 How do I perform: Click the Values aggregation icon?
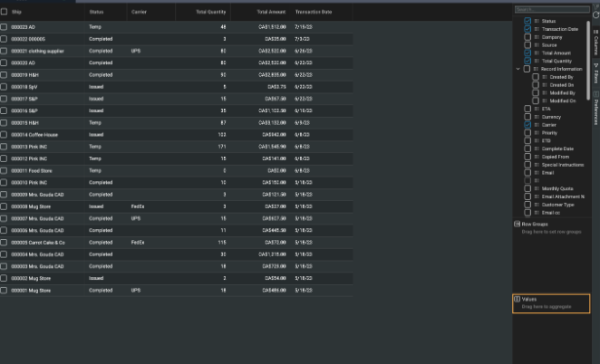(x=517, y=298)
